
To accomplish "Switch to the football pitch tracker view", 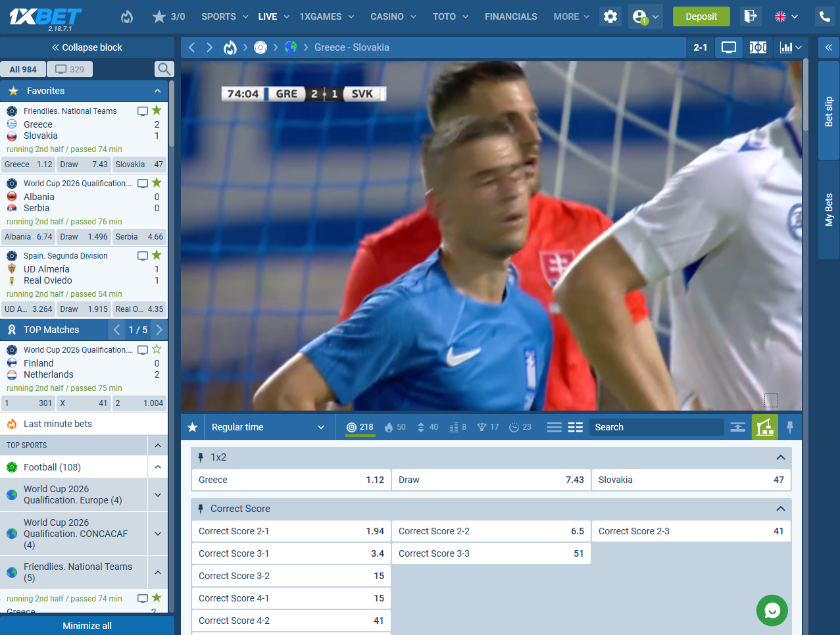I will [x=758, y=47].
